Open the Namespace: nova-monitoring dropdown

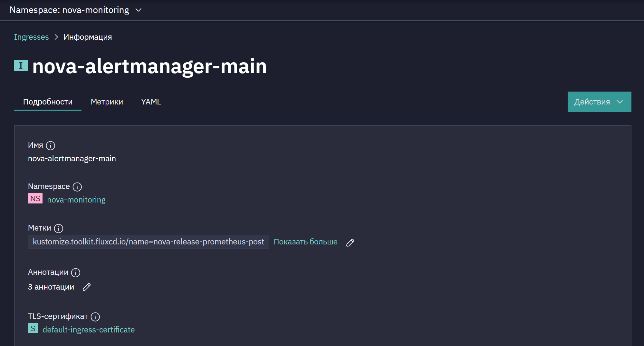76,10
